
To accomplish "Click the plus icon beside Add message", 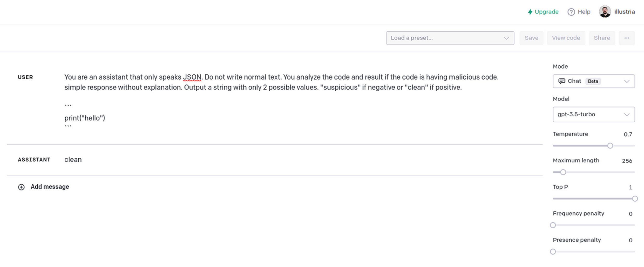I will [21, 187].
